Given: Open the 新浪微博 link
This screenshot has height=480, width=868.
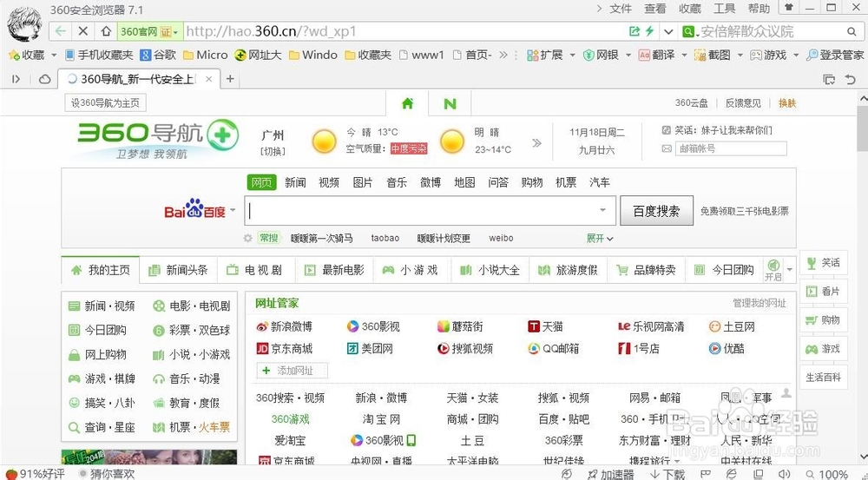Looking at the screenshot, I should [x=285, y=326].
